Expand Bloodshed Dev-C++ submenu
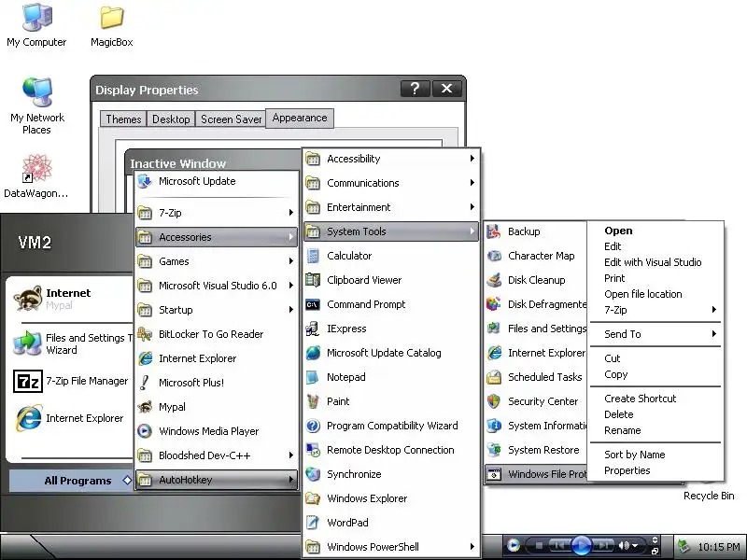Viewport: 747px width, 560px height. tap(217, 455)
